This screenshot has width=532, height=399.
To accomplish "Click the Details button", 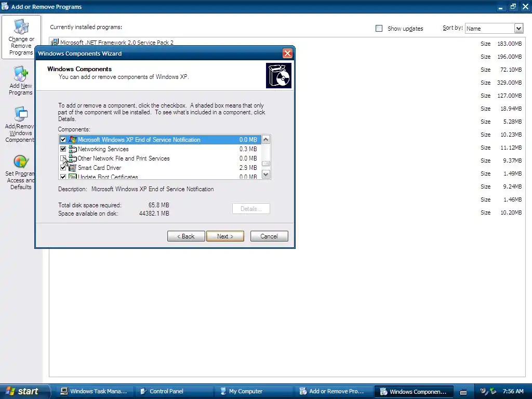I will tap(251, 209).
